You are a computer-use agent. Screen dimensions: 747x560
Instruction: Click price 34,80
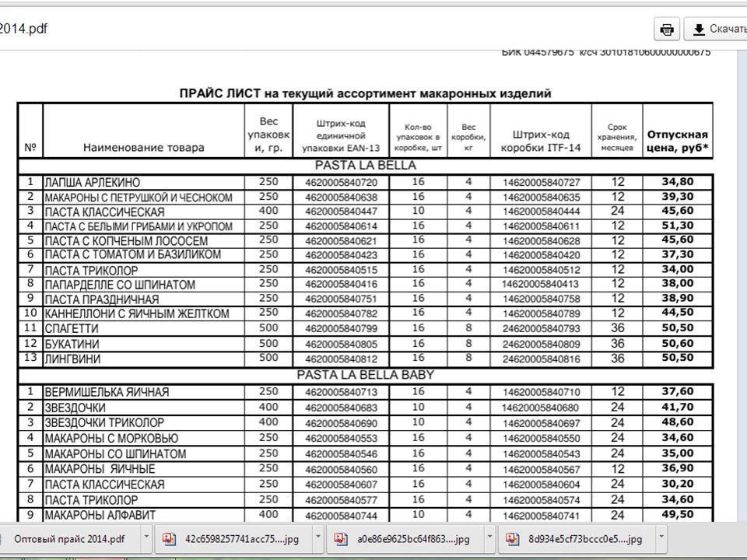point(678,181)
